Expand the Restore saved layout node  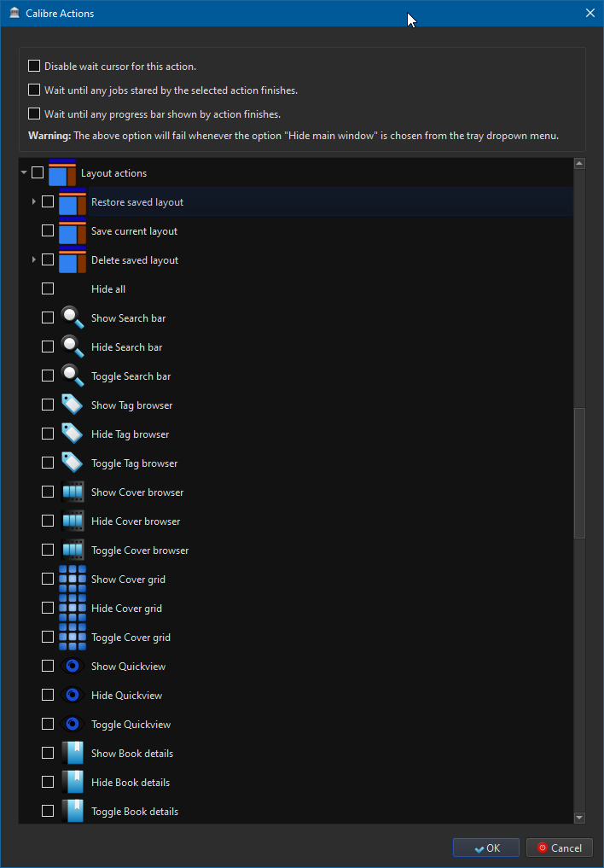(x=34, y=202)
